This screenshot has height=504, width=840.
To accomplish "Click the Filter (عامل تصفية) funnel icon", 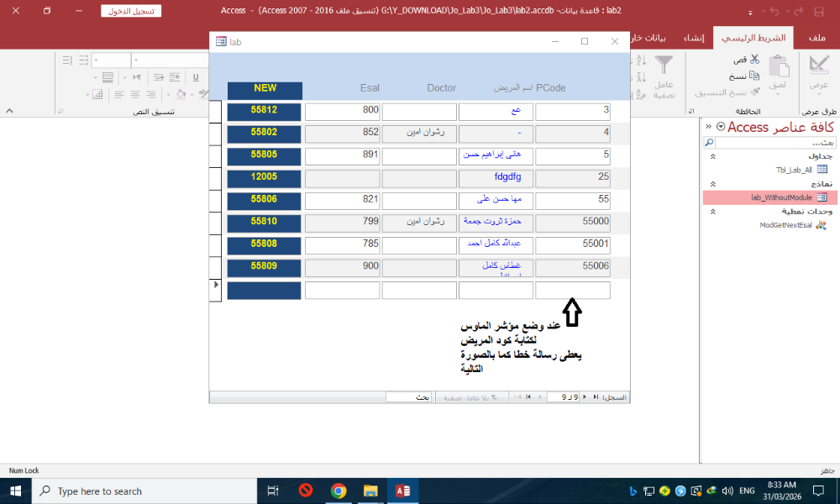I will [664, 67].
